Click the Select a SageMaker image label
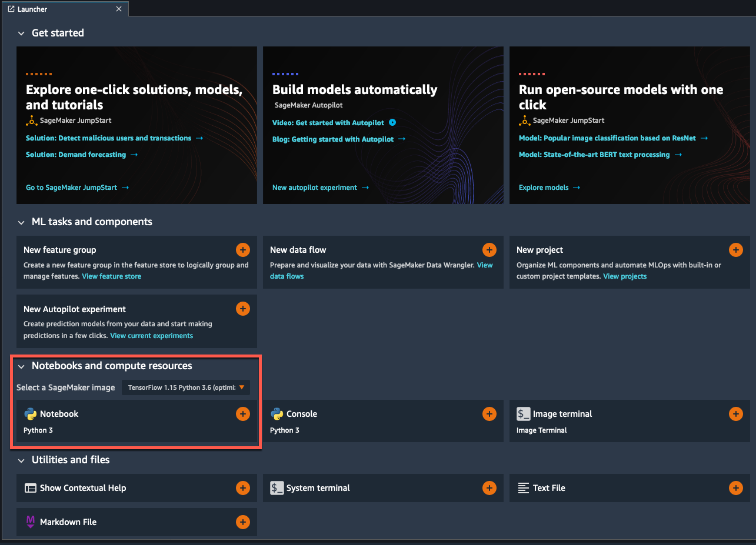 tap(66, 387)
